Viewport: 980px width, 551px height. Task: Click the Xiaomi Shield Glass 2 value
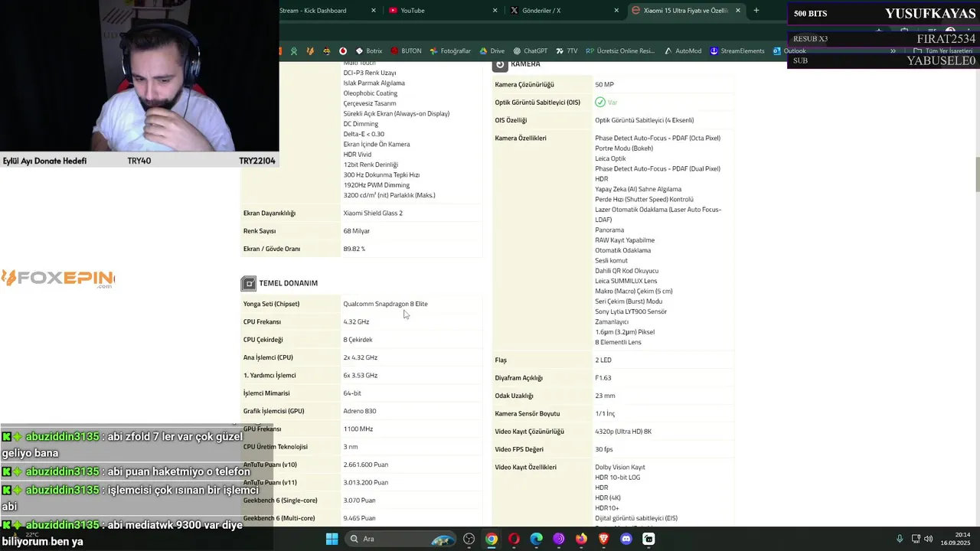coord(373,214)
